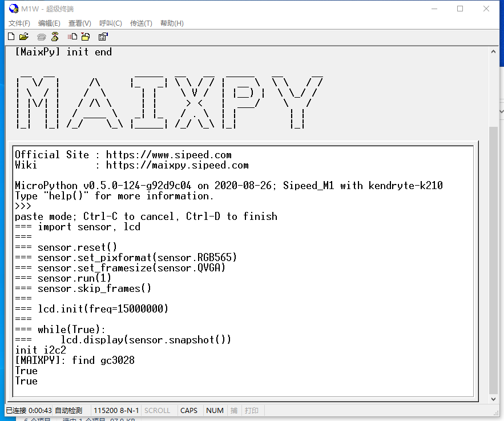This screenshot has height=421, width=504.
Task: Click the '[MaixPy] init end' line
Action: click(x=63, y=52)
